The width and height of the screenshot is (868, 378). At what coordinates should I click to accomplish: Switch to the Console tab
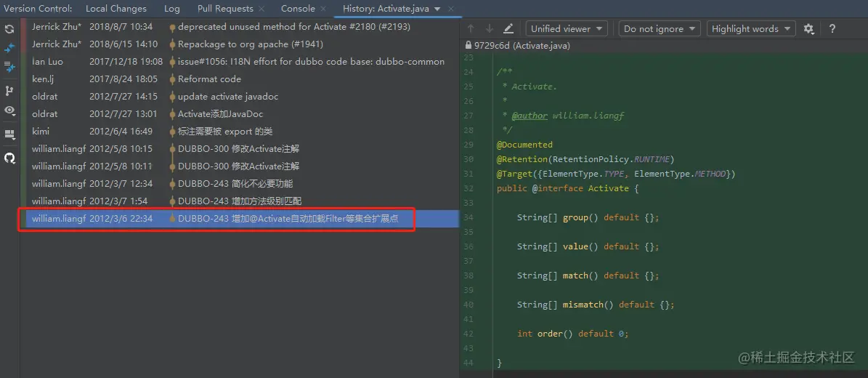[298, 9]
